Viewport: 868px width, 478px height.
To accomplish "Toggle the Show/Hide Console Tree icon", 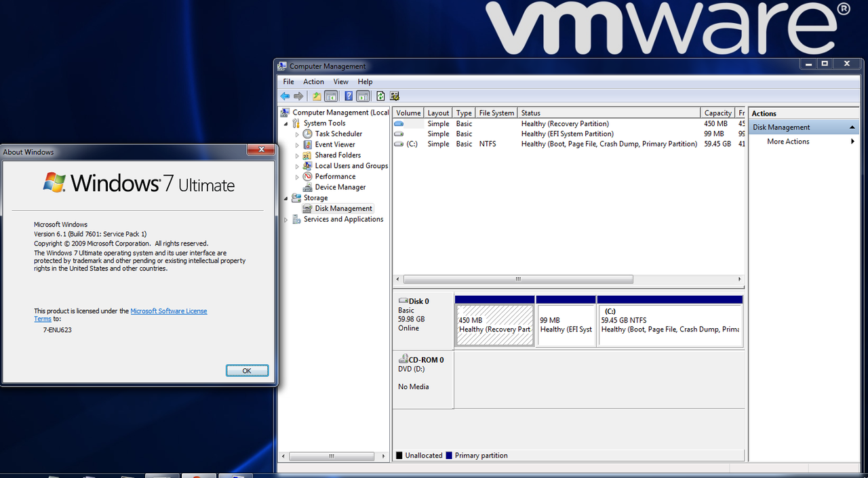I will 331,96.
